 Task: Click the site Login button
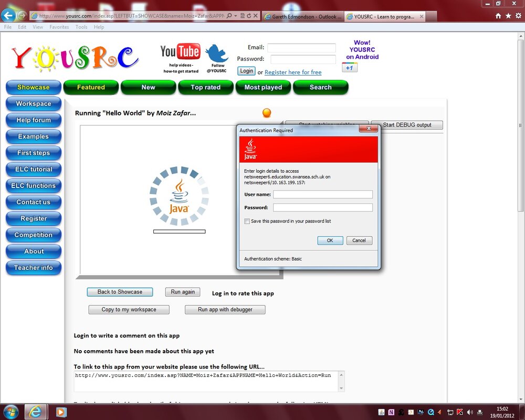[246, 71]
